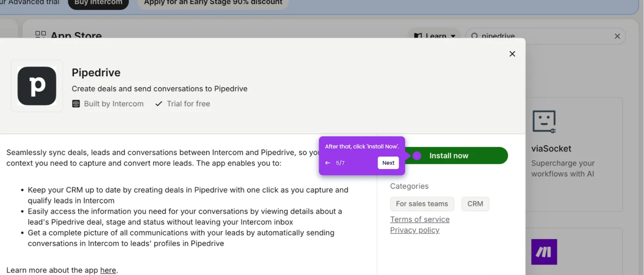
Task: Click the Categories heading
Action: [409, 186]
